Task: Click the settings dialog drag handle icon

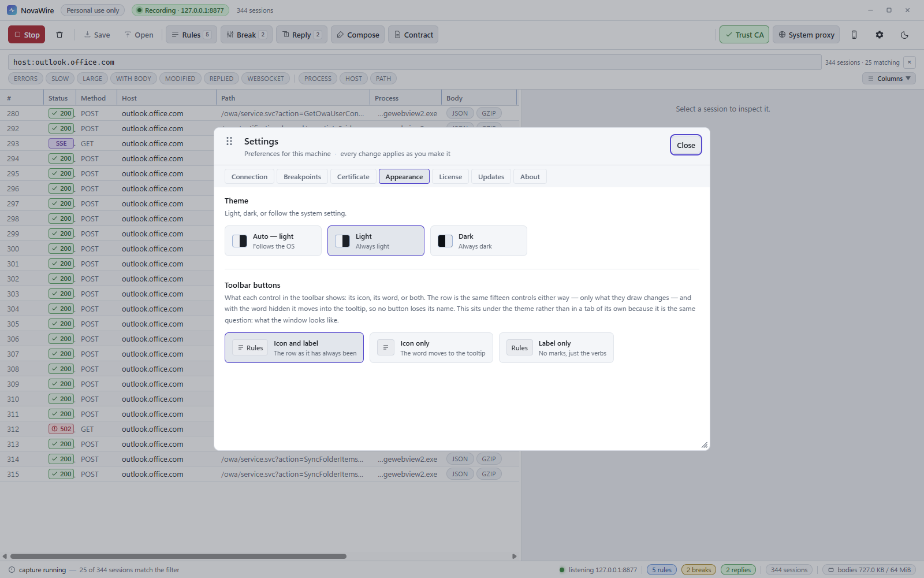Action: pos(229,141)
